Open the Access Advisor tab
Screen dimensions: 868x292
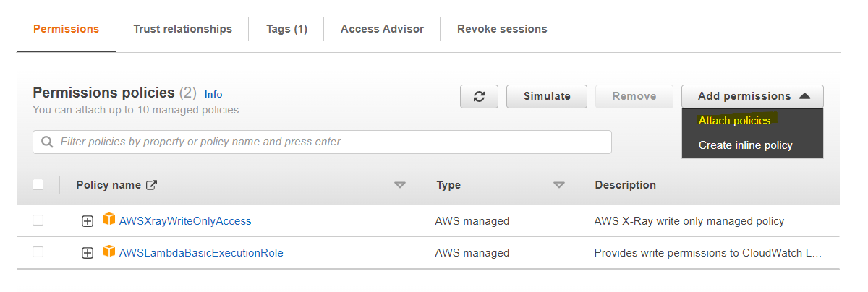pyautogui.click(x=382, y=29)
